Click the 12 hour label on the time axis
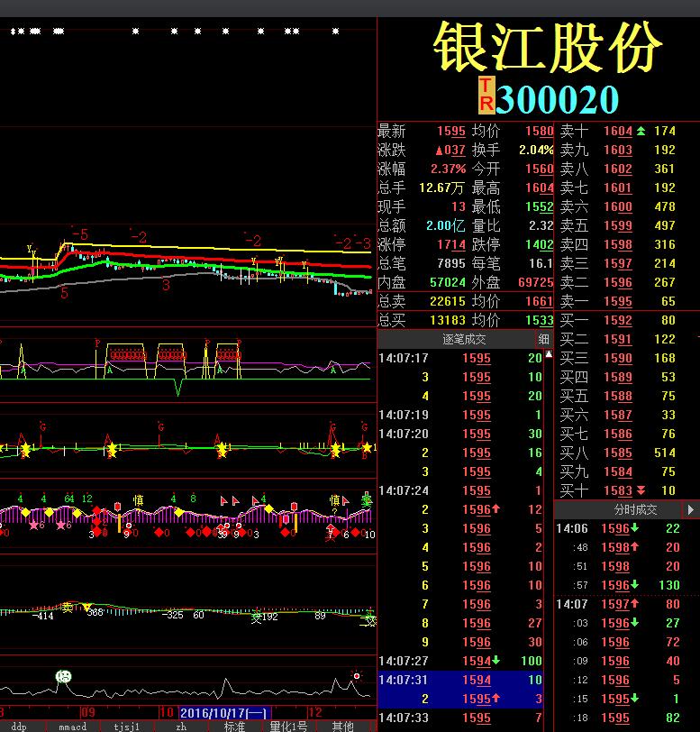Image resolution: width=700 pixels, height=732 pixels. click(315, 712)
